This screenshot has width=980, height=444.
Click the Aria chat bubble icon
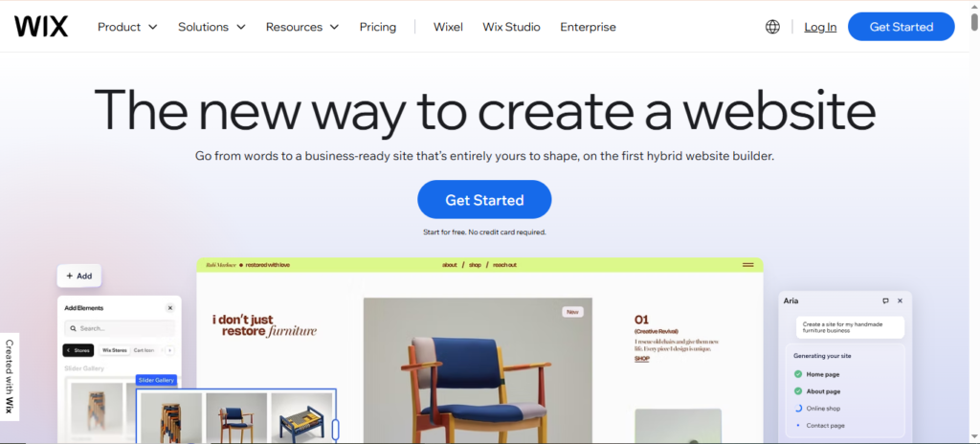[x=885, y=300]
